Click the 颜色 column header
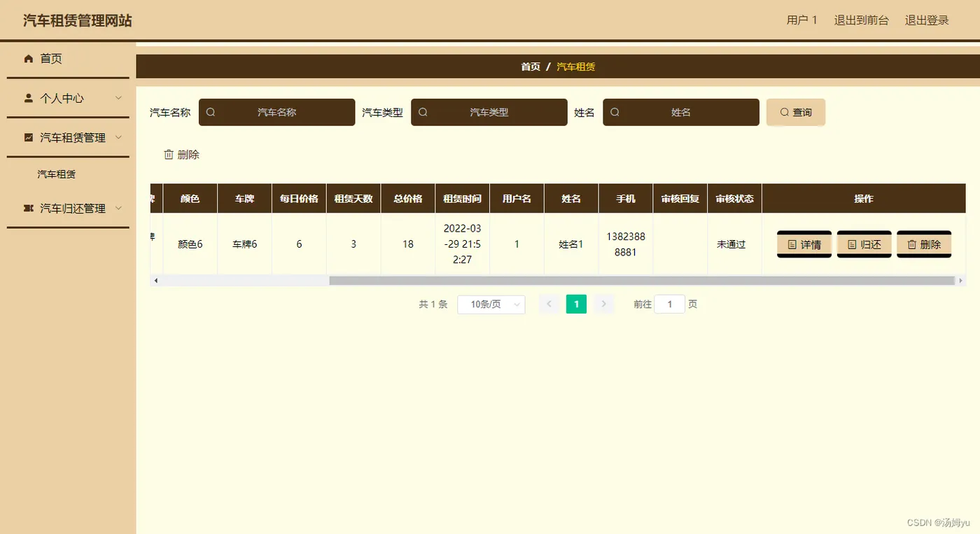The height and width of the screenshot is (534, 980). click(x=190, y=199)
